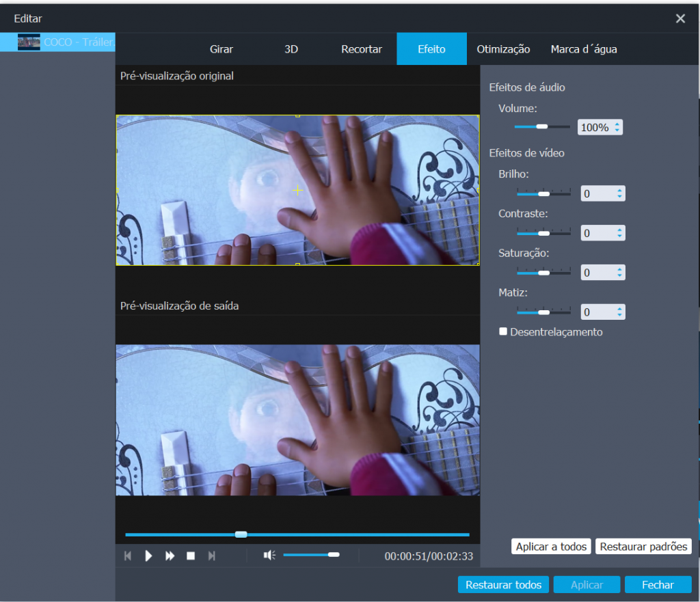Click the Restaurar todos button
The height and width of the screenshot is (602, 700).
pos(503,585)
